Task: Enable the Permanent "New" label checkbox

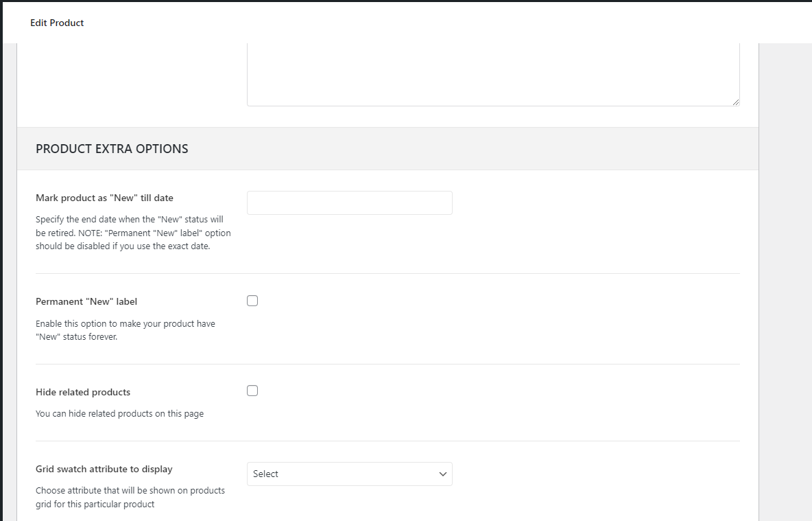Action: click(252, 301)
